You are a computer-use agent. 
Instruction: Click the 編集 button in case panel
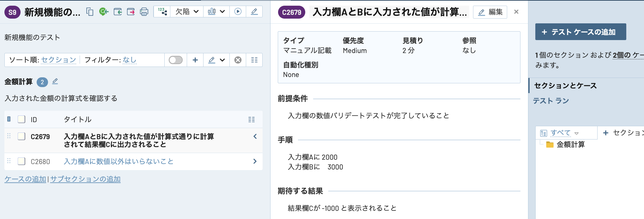(x=490, y=12)
